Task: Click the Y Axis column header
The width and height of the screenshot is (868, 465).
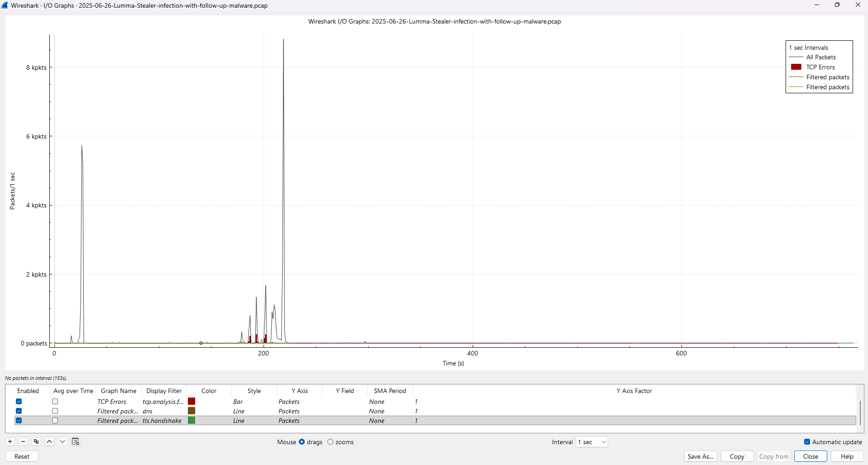Action: click(299, 391)
